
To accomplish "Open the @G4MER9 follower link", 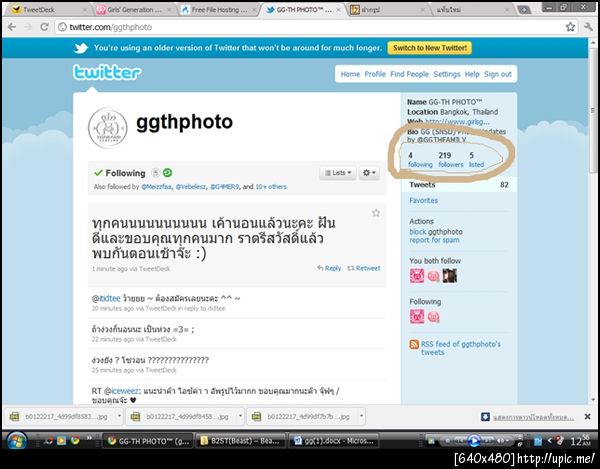I will click(x=225, y=187).
